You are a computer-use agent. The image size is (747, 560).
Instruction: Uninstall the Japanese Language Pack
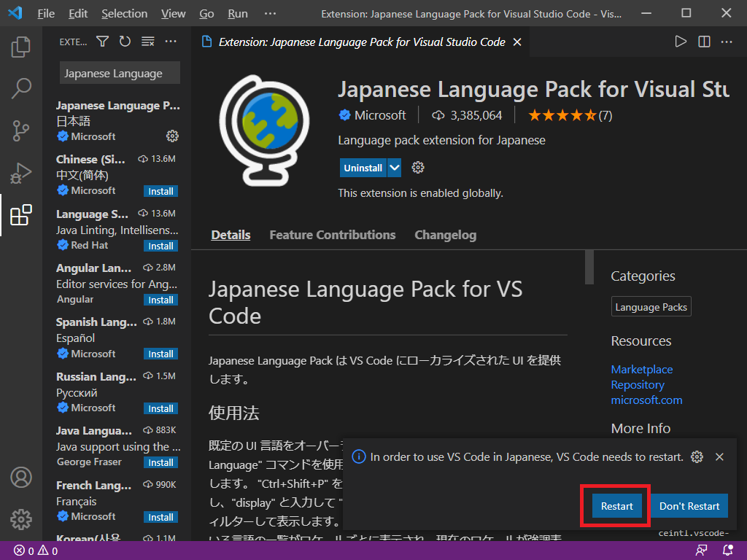click(x=363, y=168)
